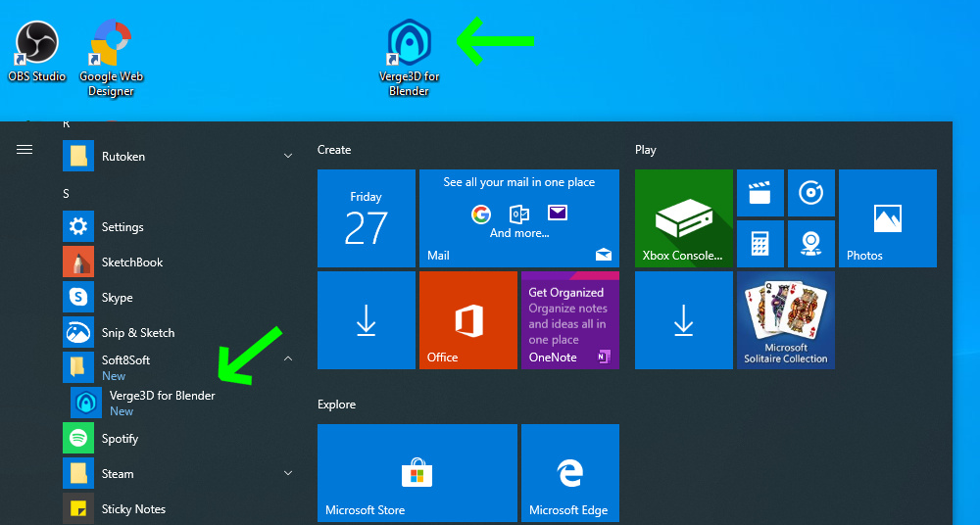Open the Movies & TV clapperboard tile
Image resolution: width=980 pixels, height=525 pixels.
760,193
